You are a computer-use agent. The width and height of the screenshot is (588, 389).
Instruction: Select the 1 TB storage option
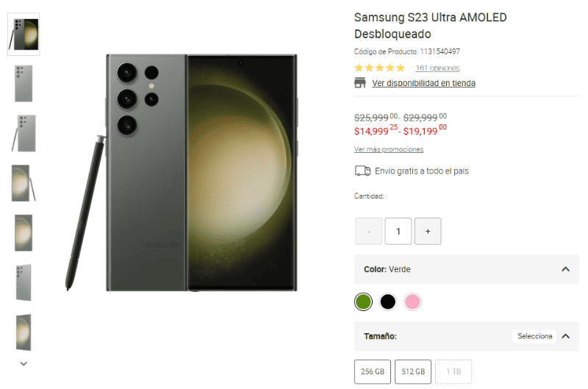[453, 372]
